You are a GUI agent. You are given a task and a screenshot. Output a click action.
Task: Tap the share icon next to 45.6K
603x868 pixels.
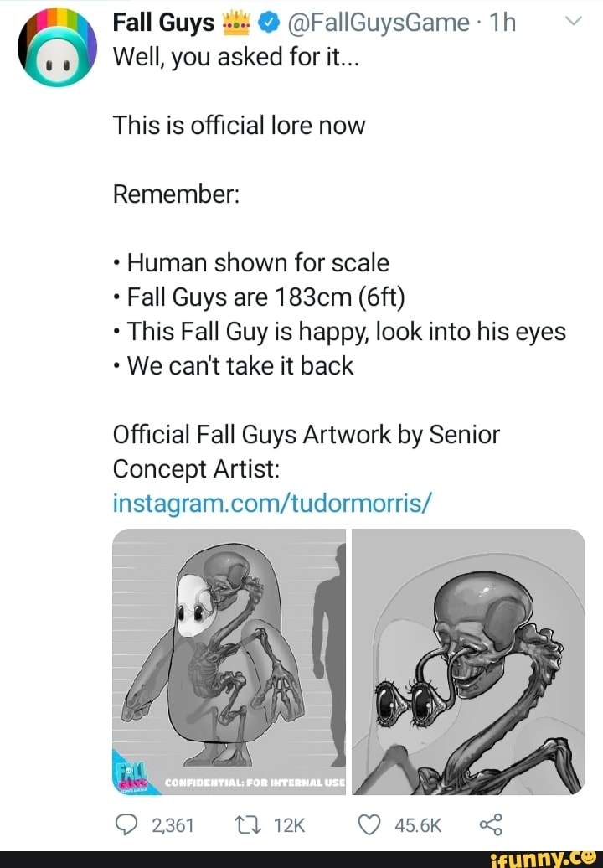pyautogui.click(x=492, y=824)
